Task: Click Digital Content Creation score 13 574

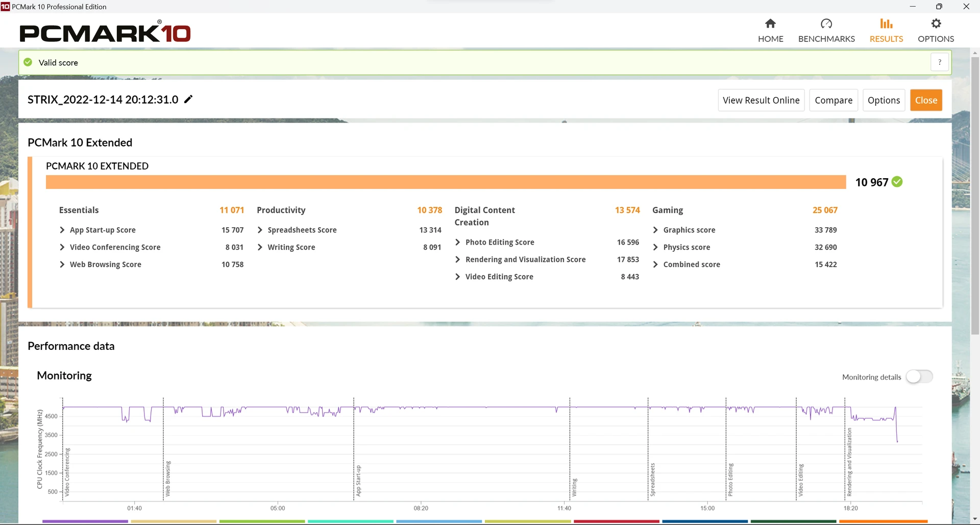Action: point(627,210)
